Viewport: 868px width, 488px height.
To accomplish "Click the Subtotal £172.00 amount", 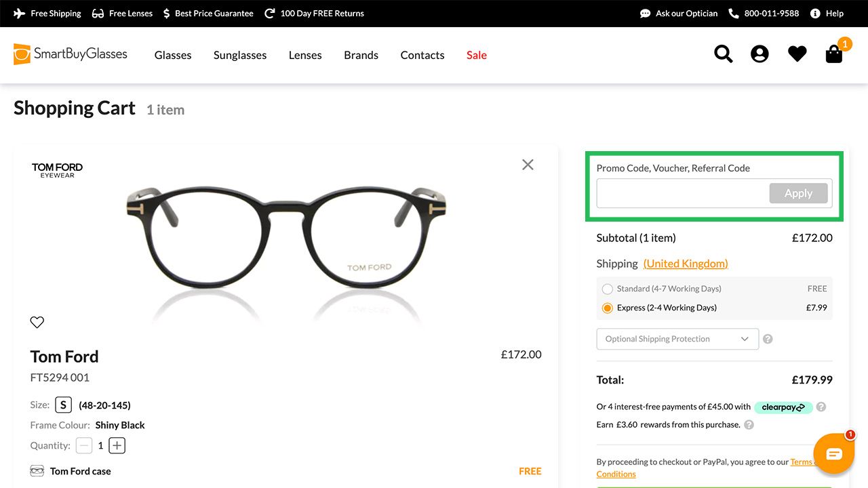I will (812, 238).
